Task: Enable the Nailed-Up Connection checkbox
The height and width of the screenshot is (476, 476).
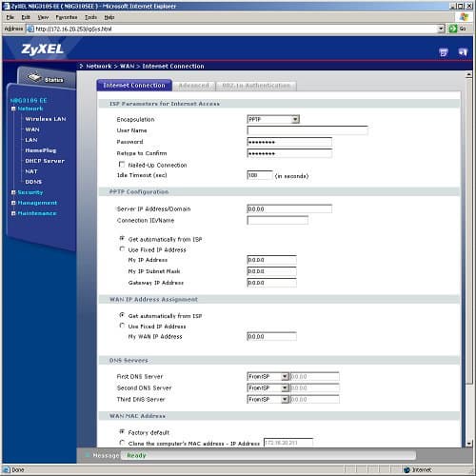Action: (122, 165)
